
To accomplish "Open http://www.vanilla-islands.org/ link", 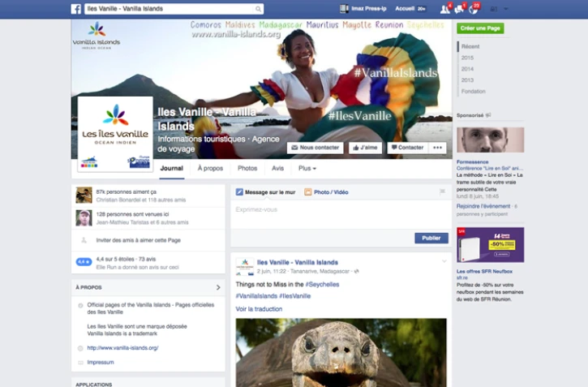I will [x=122, y=348].
